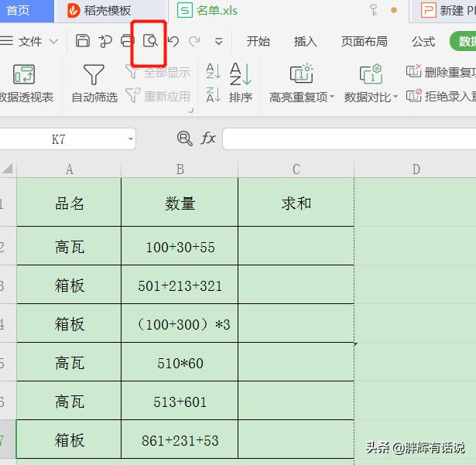The width and height of the screenshot is (476, 465).
Task: Click the zoom magnifier beside fx
Action: coord(184,138)
